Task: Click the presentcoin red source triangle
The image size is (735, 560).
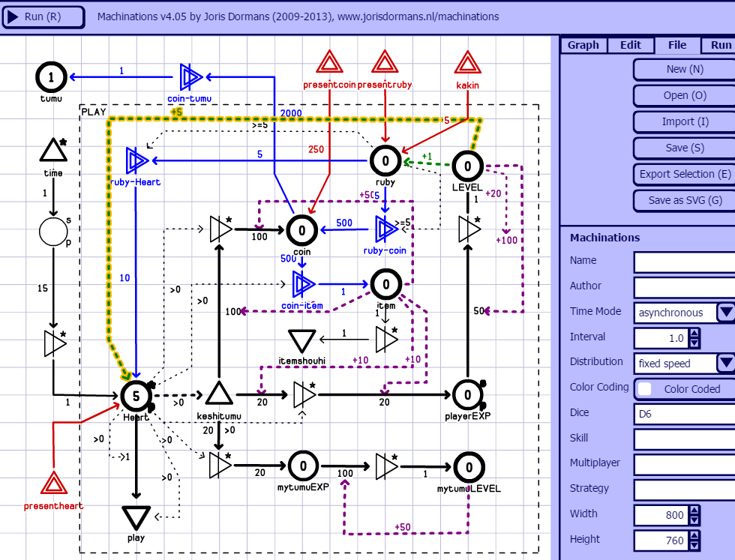Action: (x=328, y=64)
